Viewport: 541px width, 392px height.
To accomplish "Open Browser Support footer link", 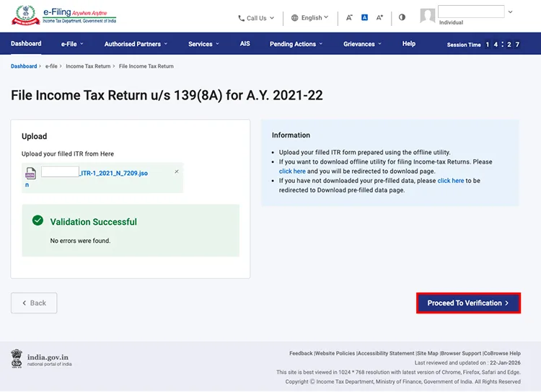I will 461,353.
